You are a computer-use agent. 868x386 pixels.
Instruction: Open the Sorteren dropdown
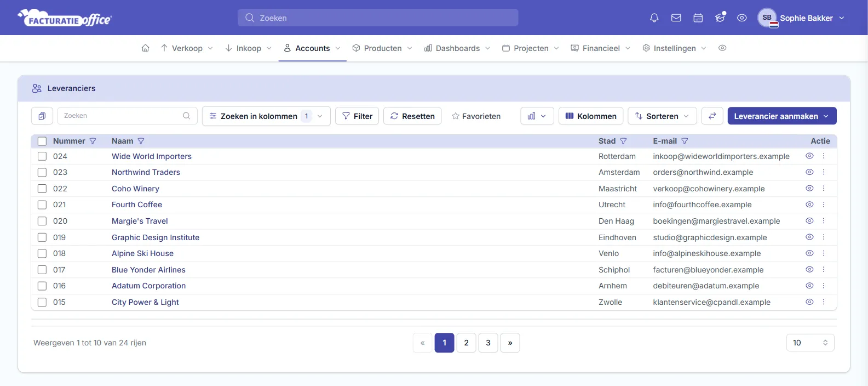662,116
